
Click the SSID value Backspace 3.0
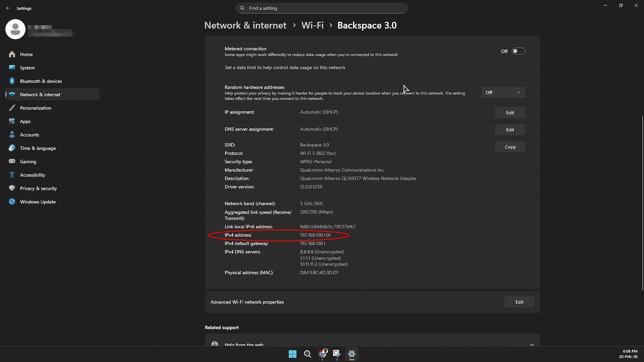[x=314, y=145]
